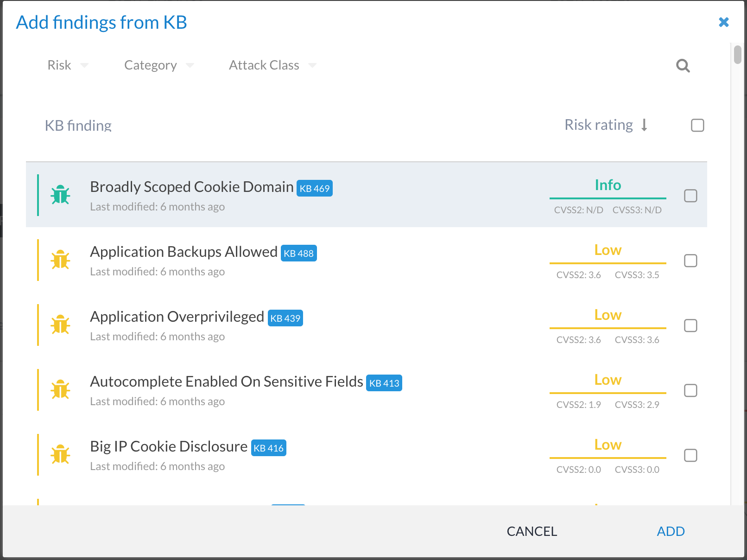
Task: Check the Broadly Scoped Cookie Domain checkbox
Action: 690,196
